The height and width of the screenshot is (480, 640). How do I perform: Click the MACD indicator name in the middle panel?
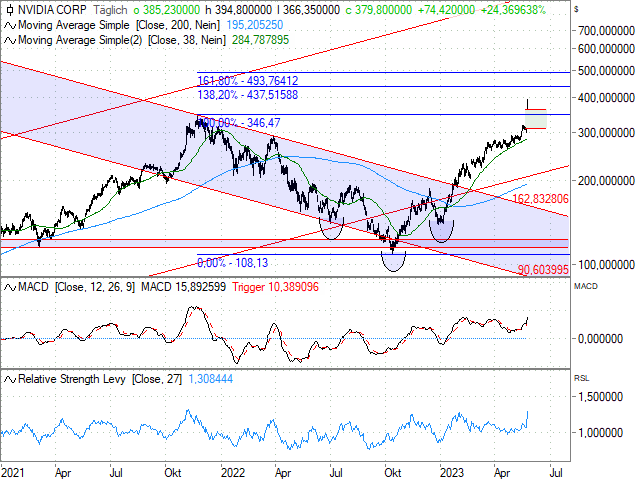tap(33, 287)
